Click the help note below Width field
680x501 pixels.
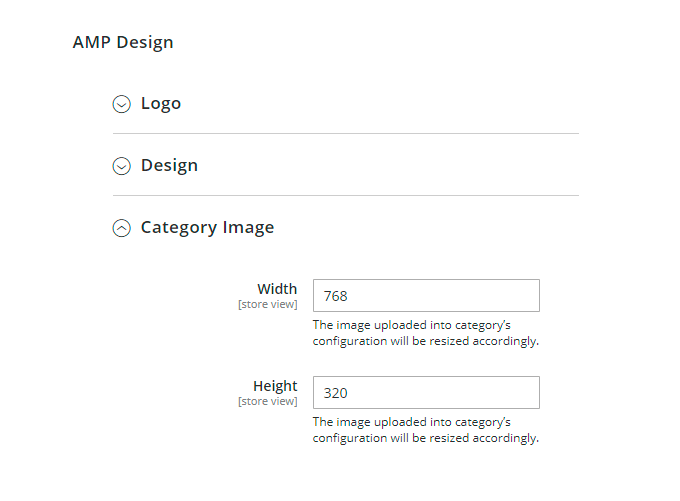coord(426,332)
